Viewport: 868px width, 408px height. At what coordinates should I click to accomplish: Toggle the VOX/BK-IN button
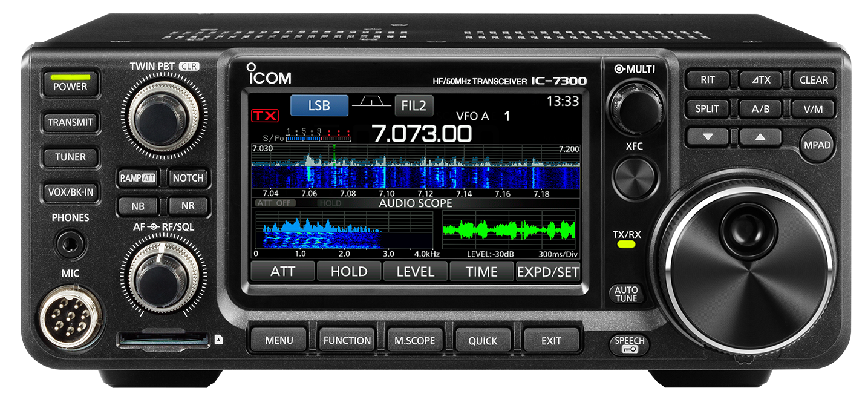[70, 193]
